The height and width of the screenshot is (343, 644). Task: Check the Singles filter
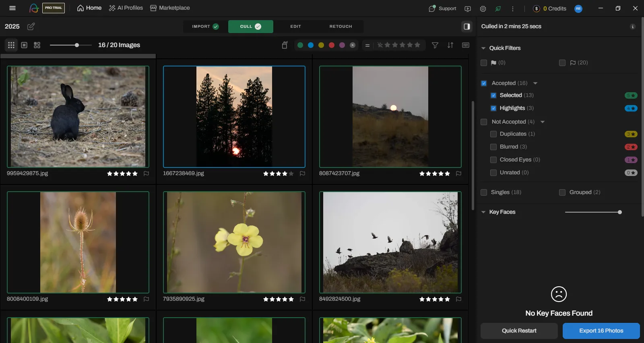[x=484, y=192]
